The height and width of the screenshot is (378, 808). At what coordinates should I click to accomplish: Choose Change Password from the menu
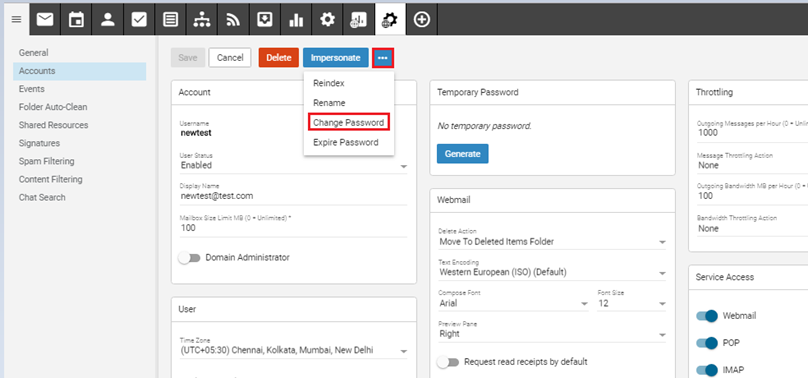(349, 123)
